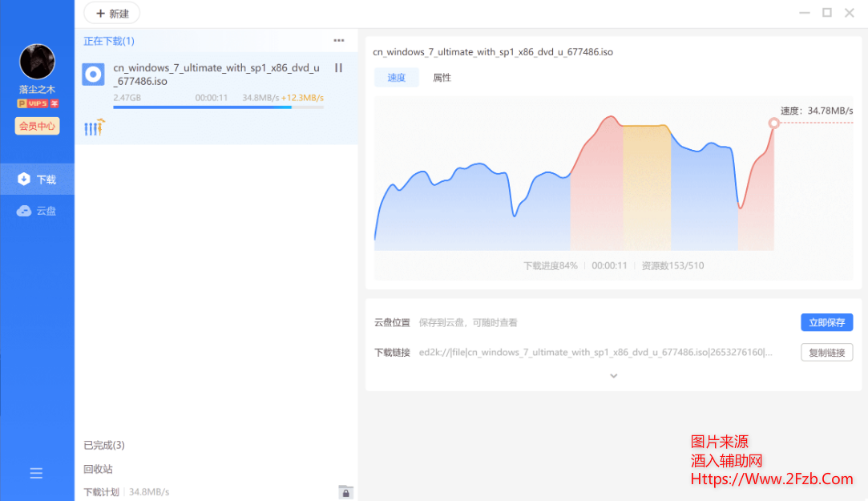Expand the 已完成(3) list
The height and width of the screenshot is (501, 868).
click(x=104, y=445)
